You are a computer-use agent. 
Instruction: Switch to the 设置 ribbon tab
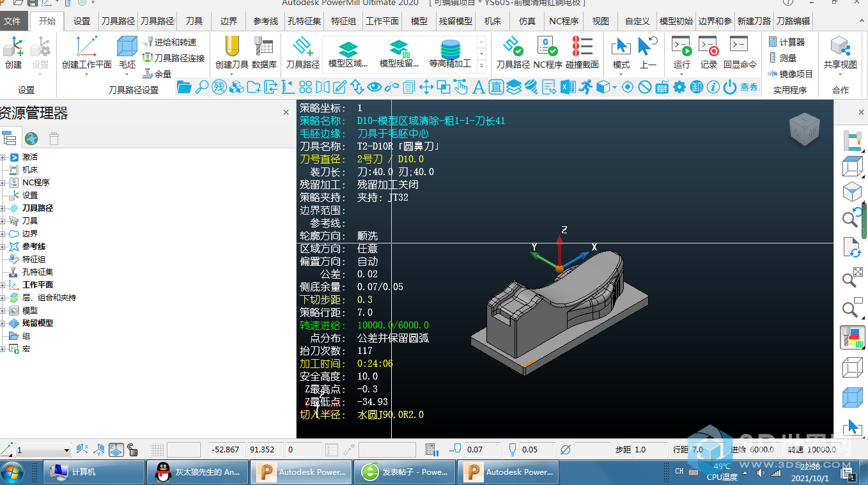click(x=82, y=21)
